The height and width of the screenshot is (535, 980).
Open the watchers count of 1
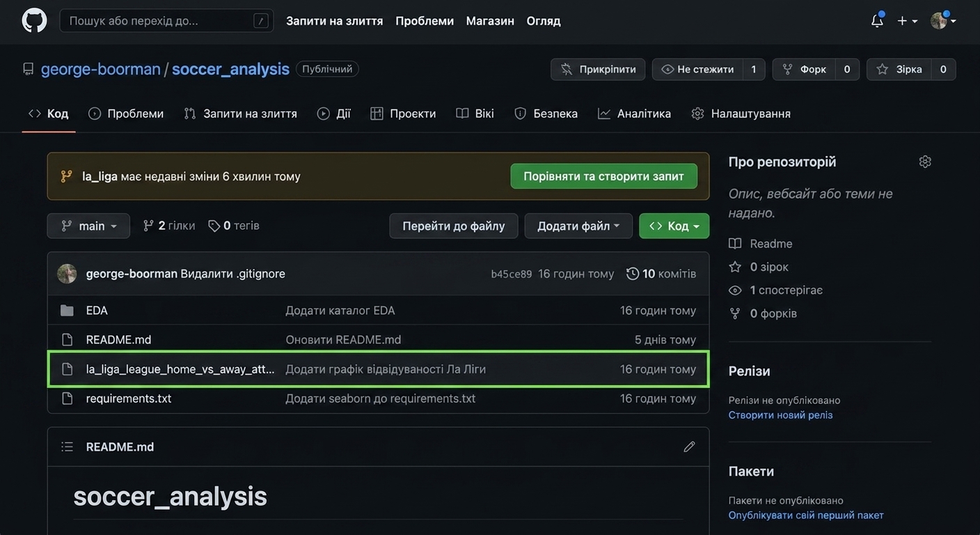(x=754, y=70)
